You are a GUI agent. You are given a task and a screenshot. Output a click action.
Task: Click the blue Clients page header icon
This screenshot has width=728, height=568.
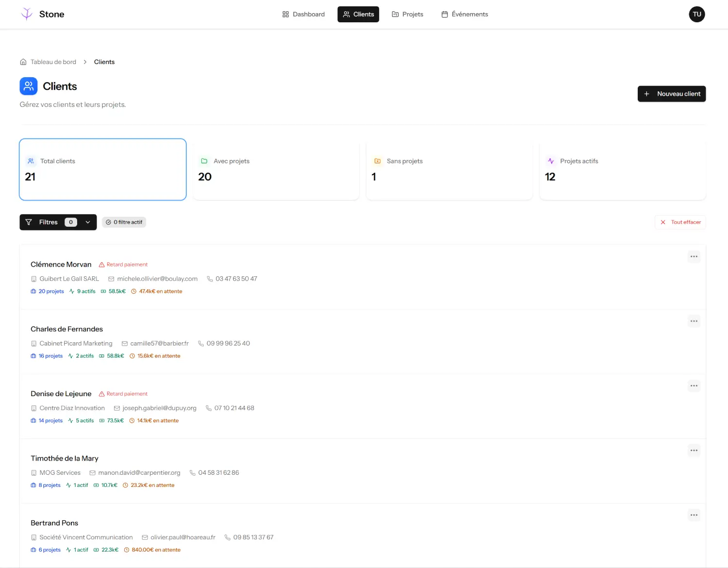(29, 86)
